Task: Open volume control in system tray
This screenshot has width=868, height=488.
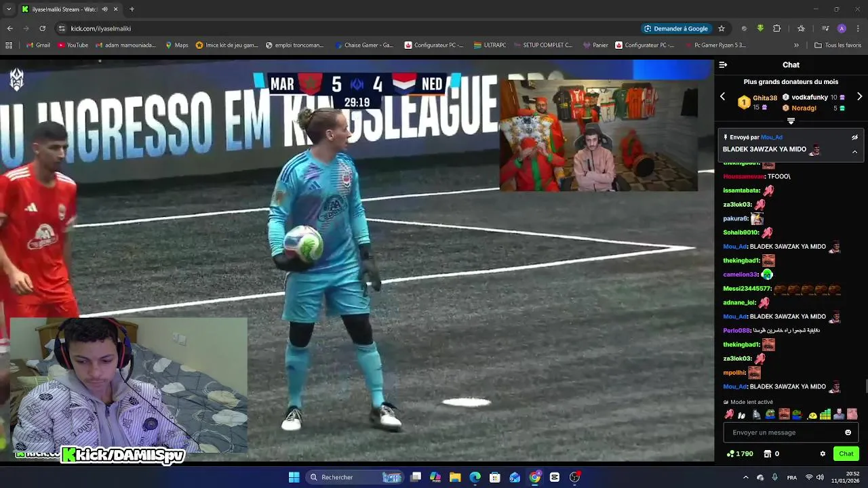Action: click(820, 477)
